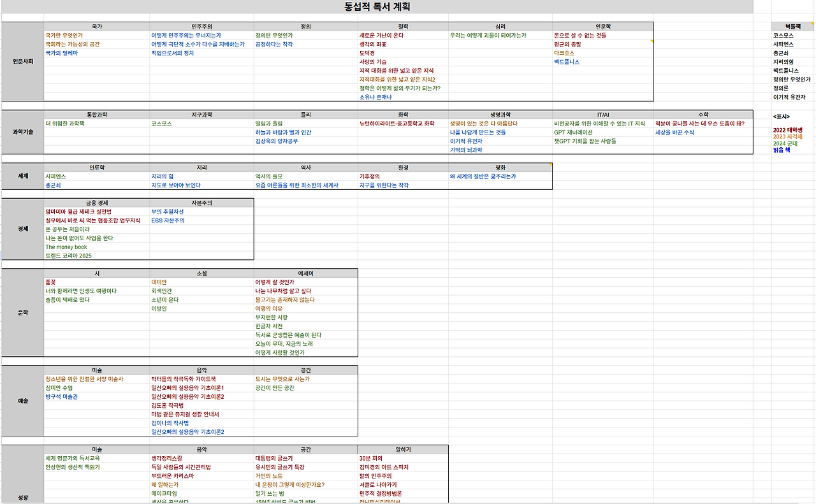Open the EBS 자본주의 link

point(168,219)
